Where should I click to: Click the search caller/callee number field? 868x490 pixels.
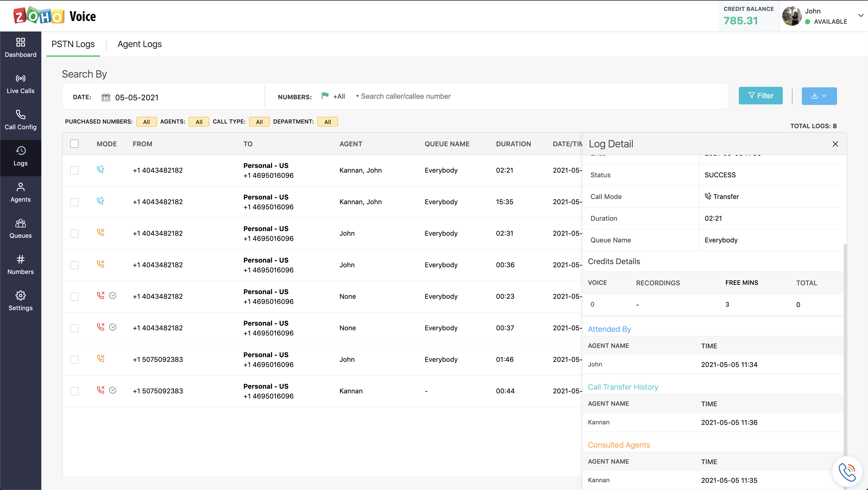[x=405, y=96]
